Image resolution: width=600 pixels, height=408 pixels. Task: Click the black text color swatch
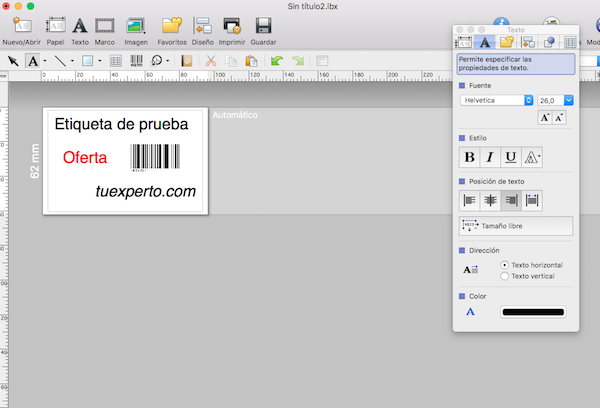point(533,312)
